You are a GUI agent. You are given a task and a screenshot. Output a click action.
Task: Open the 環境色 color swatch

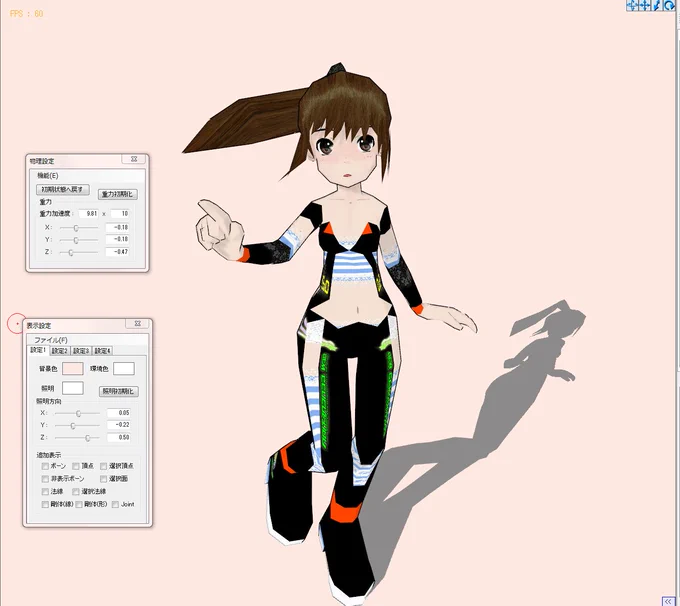point(124,369)
